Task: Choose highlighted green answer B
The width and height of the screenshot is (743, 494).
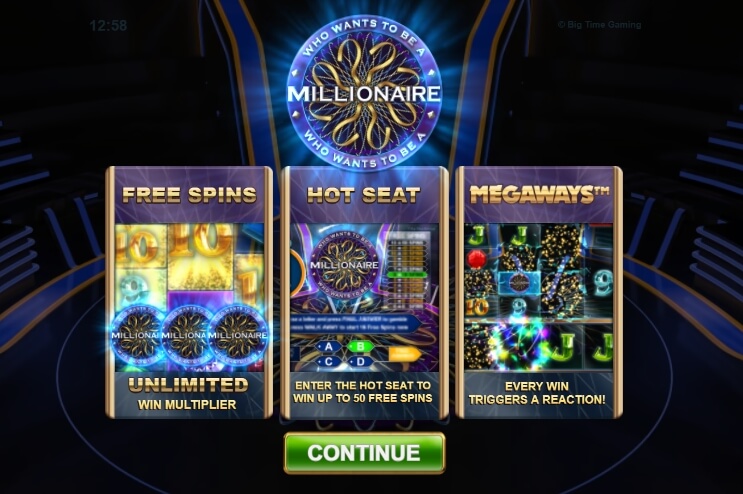Action: point(360,347)
